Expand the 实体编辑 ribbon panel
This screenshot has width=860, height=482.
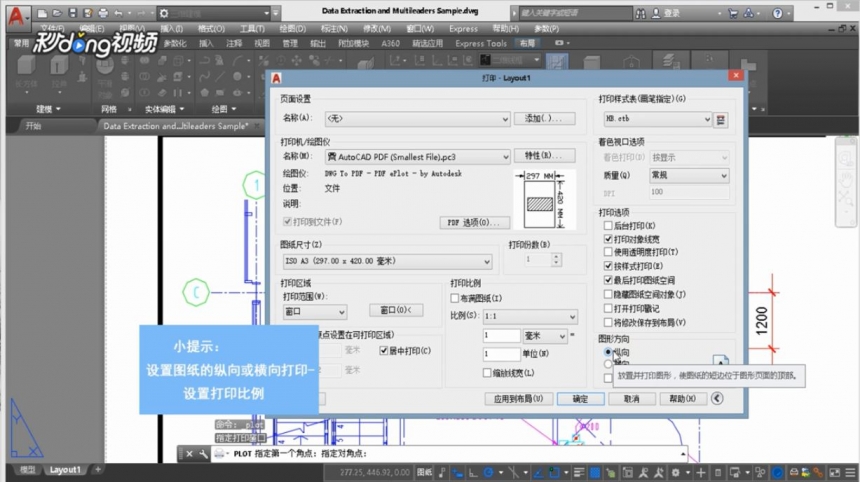click(164, 109)
